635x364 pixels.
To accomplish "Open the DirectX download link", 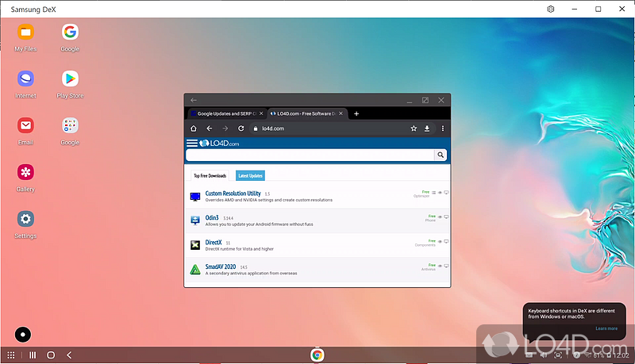I will [x=214, y=242].
